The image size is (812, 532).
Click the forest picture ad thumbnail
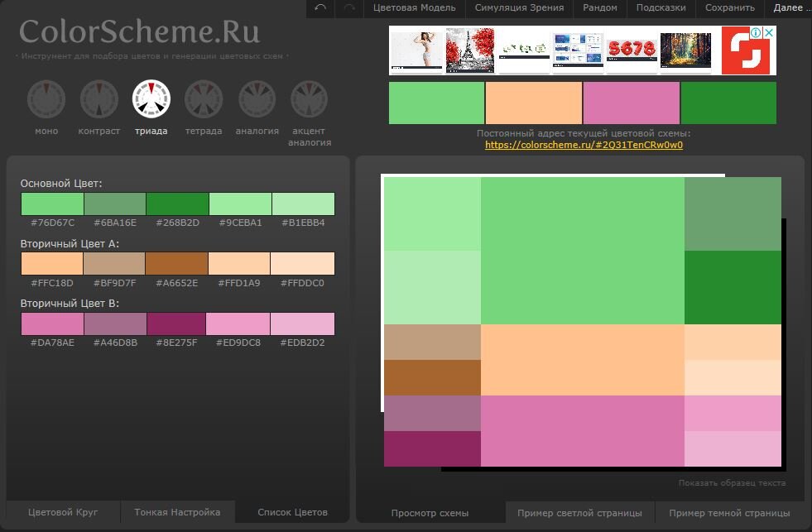click(685, 50)
